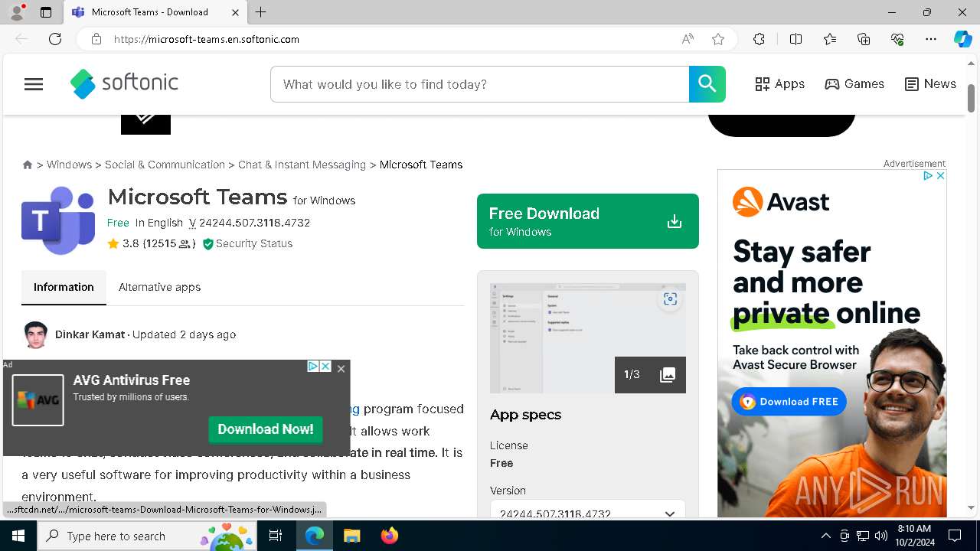Image resolution: width=980 pixels, height=551 pixels.
Task: Open a new browser tab
Action: click(x=261, y=12)
